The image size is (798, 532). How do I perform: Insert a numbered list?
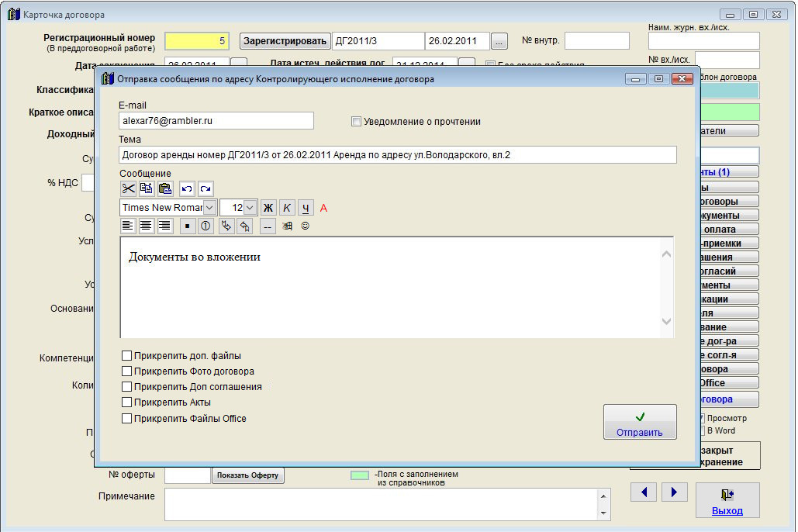tap(206, 226)
